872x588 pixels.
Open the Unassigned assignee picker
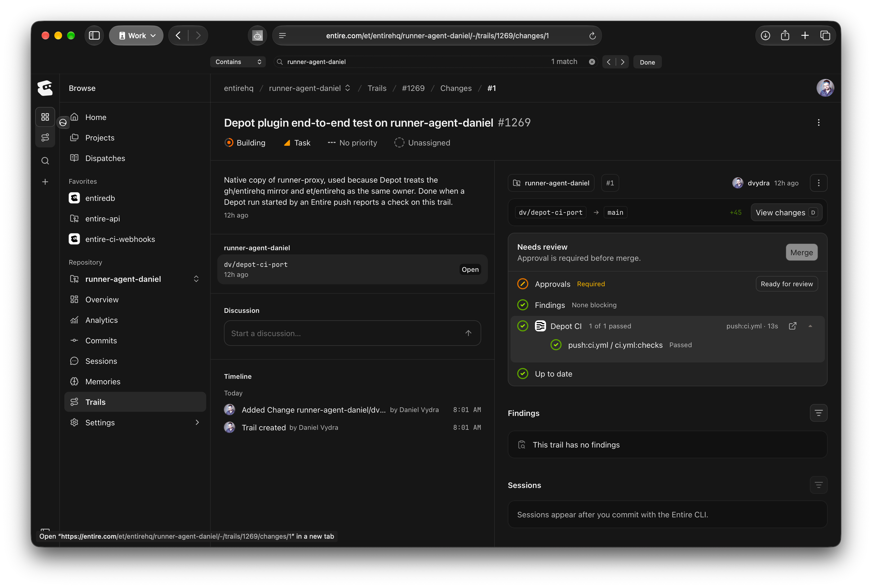click(x=422, y=143)
